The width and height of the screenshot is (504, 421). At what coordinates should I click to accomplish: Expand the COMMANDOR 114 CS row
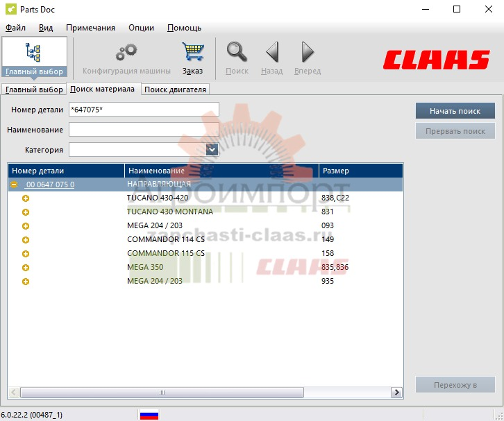[26, 240]
